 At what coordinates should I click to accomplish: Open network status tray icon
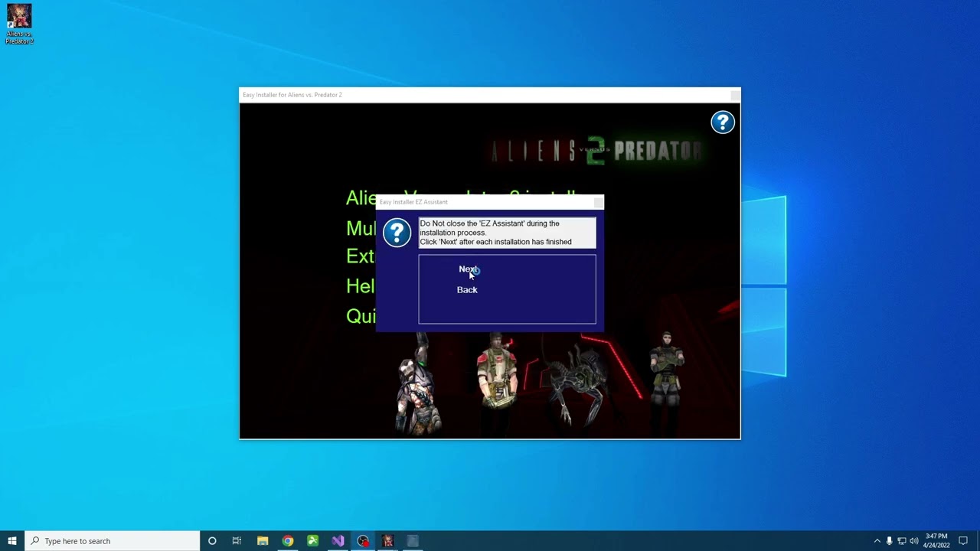[x=901, y=541]
